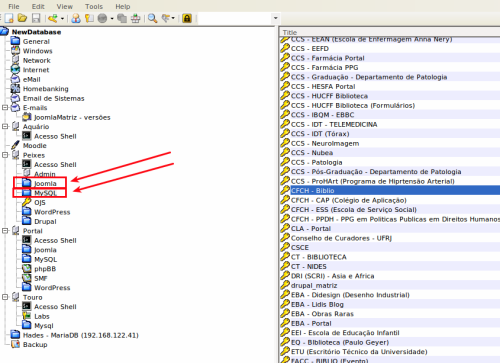
Task: Collapse the Peixes tree group
Action: coord(5,155)
